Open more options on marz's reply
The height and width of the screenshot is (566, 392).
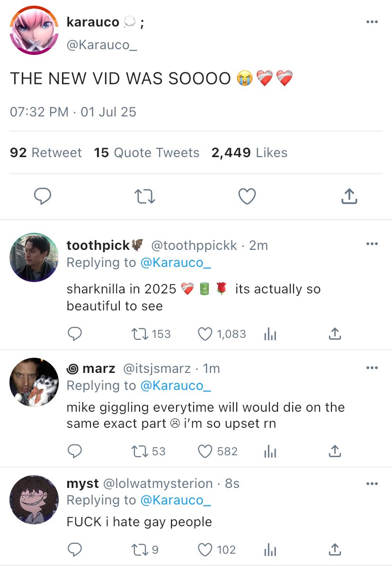point(372,368)
